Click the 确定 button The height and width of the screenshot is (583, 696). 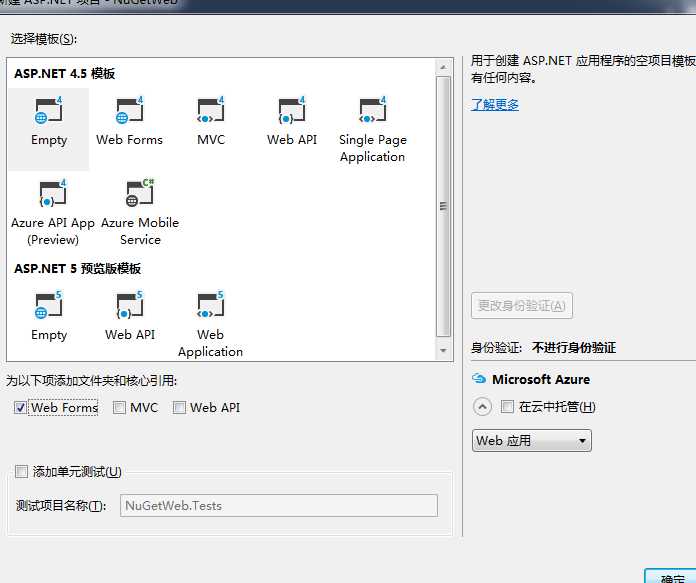click(x=672, y=576)
